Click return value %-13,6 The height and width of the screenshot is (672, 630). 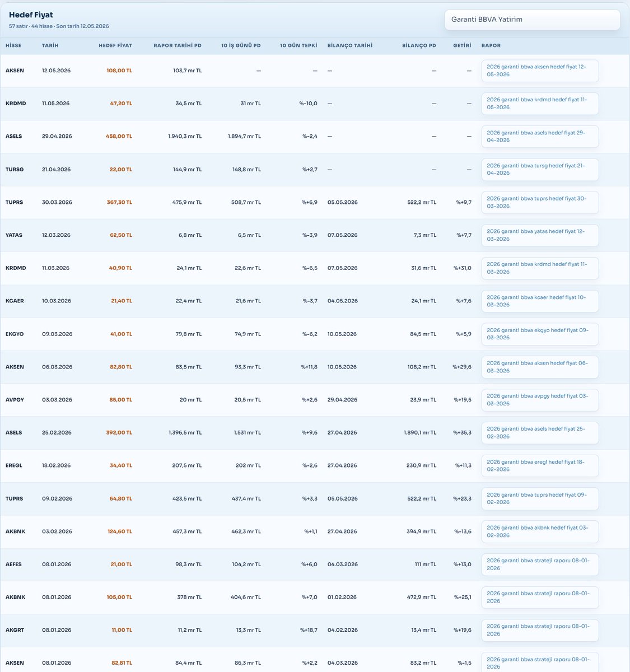click(x=462, y=531)
